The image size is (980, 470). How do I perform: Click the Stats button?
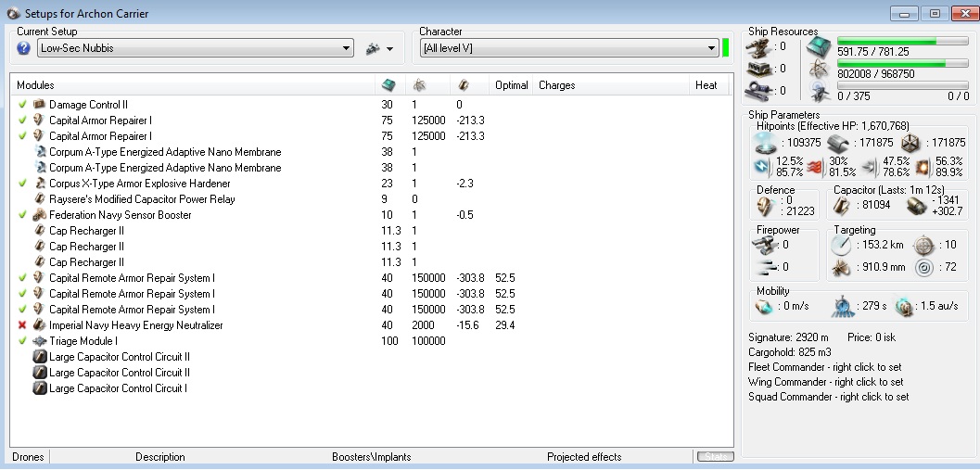(716, 456)
